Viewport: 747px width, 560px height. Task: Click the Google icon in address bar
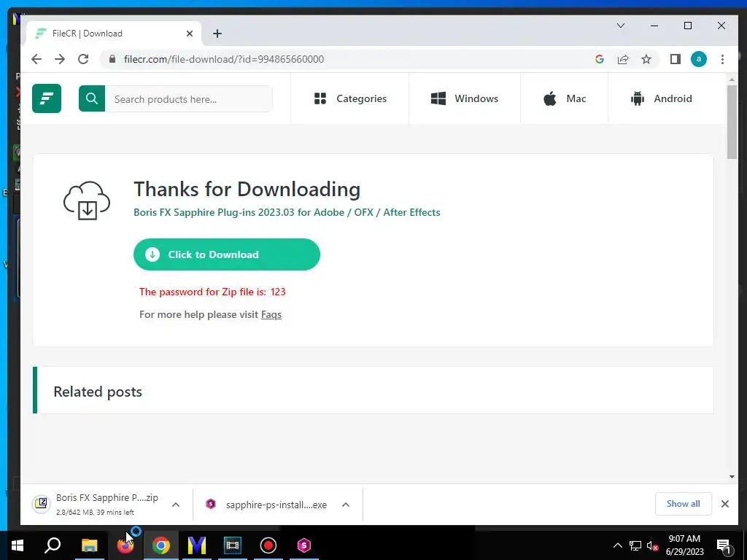point(600,59)
